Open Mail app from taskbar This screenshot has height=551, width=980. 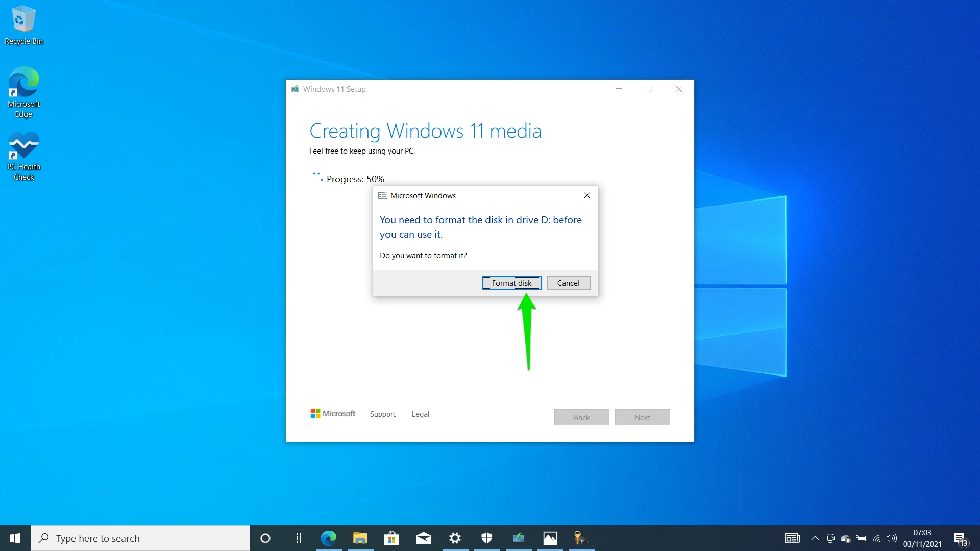point(423,538)
